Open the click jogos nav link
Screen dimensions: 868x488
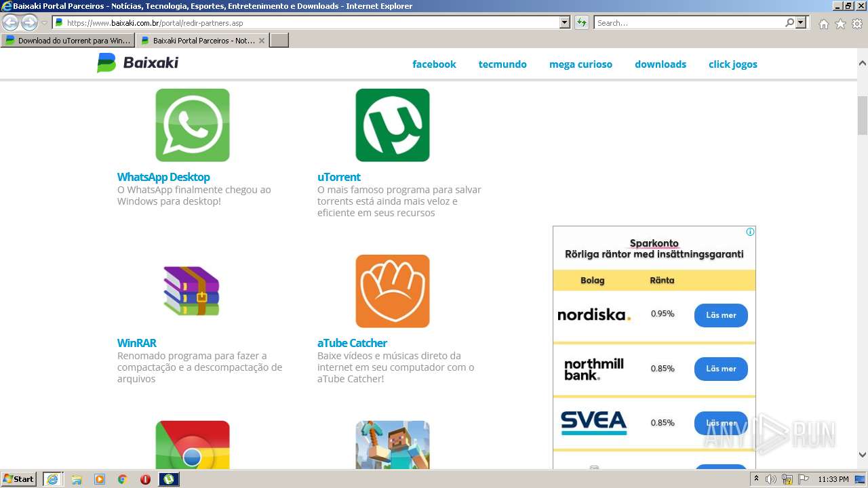point(733,64)
